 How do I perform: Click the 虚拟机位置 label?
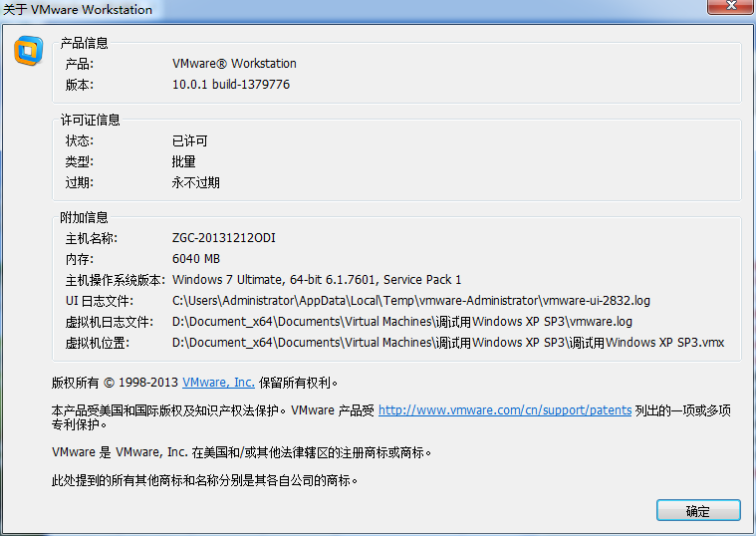click(x=98, y=343)
